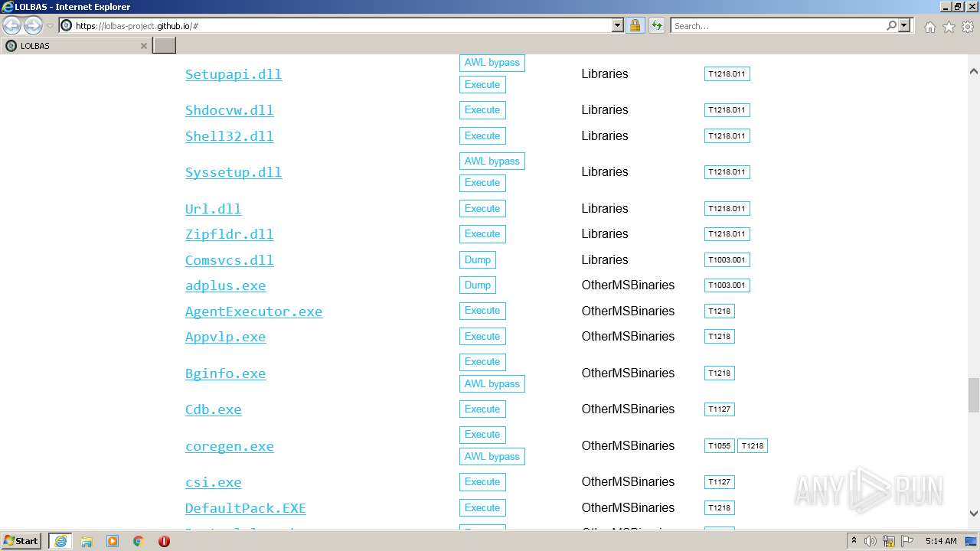
Task: Open the Shell32.dll link
Action: pos(229,136)
